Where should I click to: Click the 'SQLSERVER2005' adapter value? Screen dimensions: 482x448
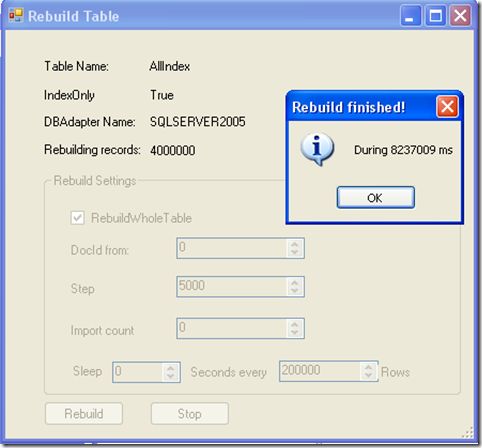[x=198, y=122]
